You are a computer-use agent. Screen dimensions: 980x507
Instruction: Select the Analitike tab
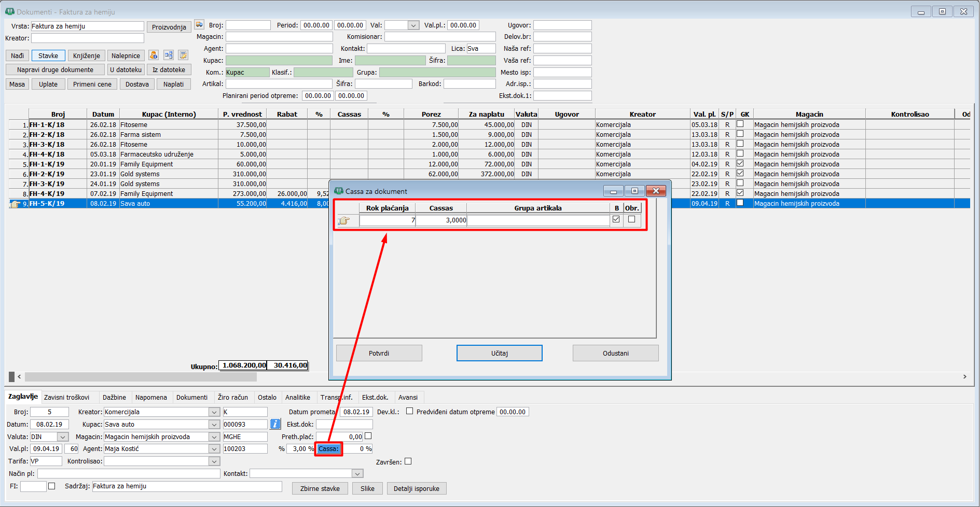pyautogui.click(x=298, y=397)
